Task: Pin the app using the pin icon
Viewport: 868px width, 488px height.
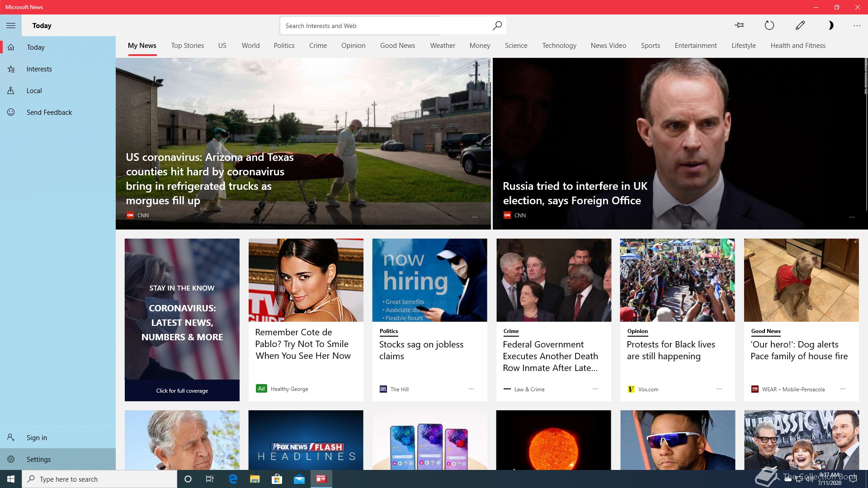Action: (739, 25)
